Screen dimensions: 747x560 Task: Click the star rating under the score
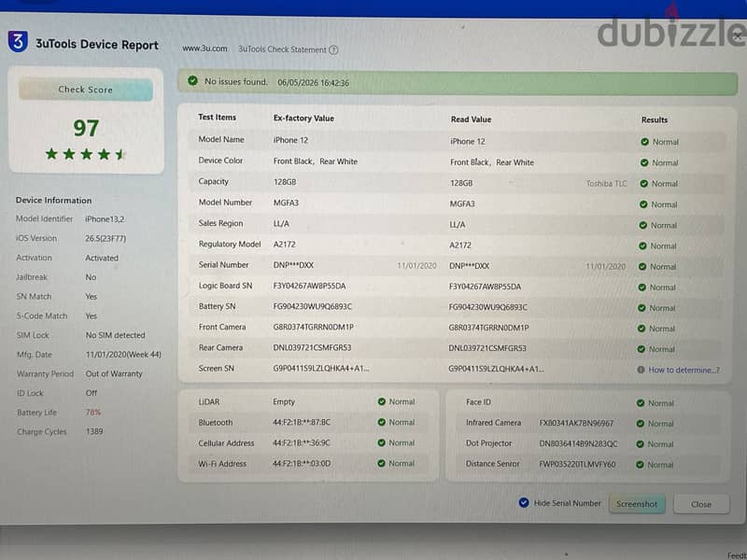pyautogui.click(x=85, y=154)
